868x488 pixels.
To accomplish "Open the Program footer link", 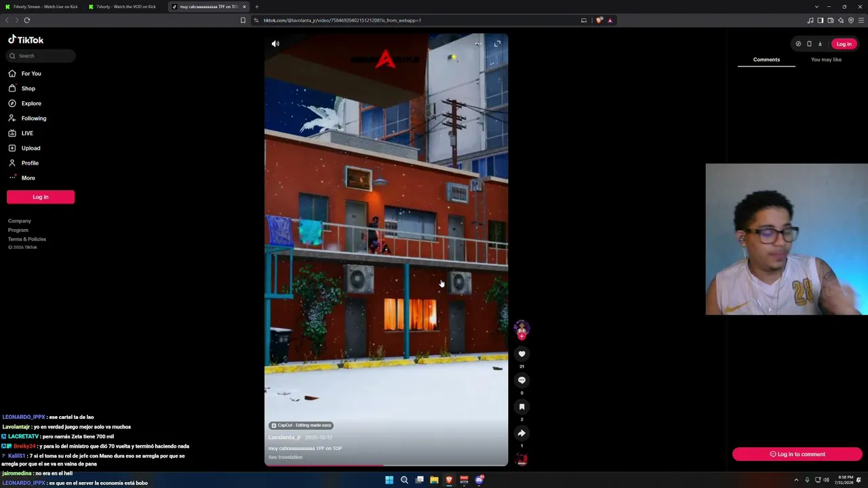I will click(18, 230).
